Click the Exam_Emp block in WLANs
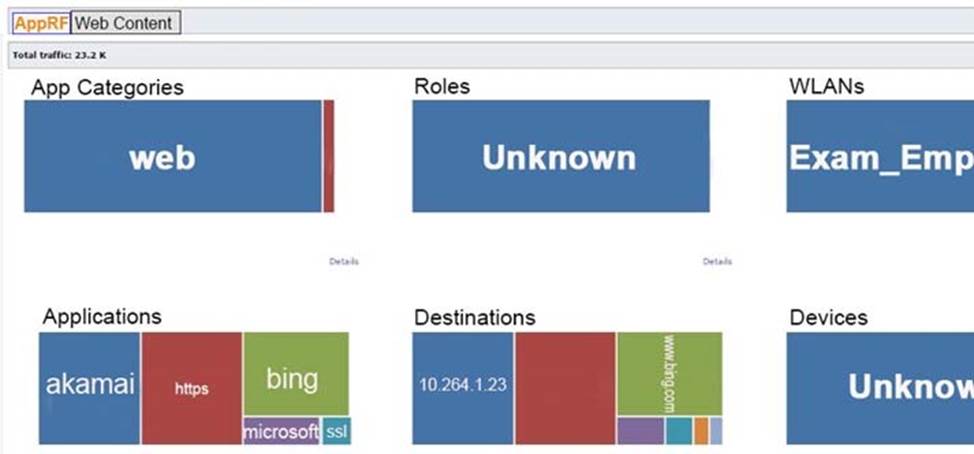Screen dimensions: 974x454 [x=879, y=156]
